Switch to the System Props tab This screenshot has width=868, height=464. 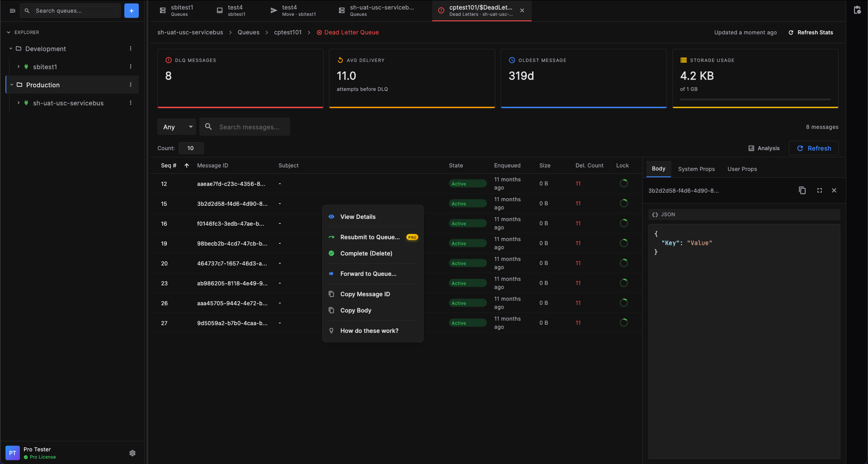coord(696,169)
